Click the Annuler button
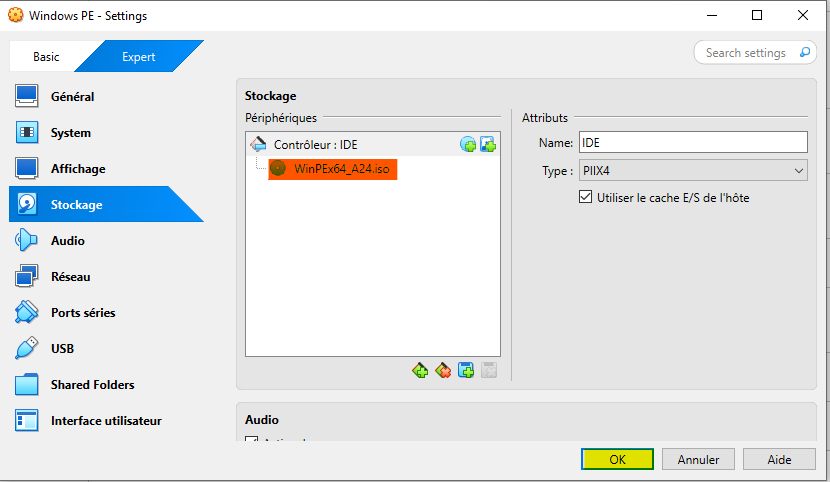 point(698,460)
